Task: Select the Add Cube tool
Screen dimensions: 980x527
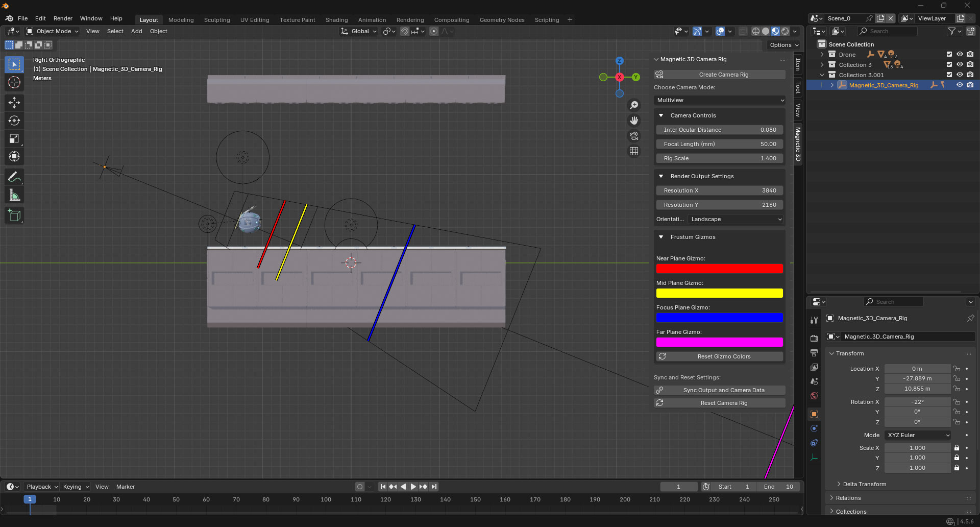Action: pos(14,215)
